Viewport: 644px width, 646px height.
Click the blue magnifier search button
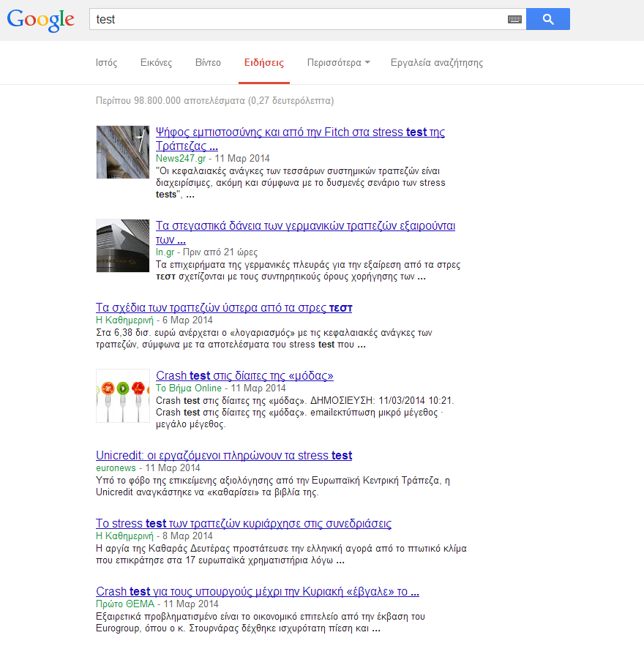548,19
